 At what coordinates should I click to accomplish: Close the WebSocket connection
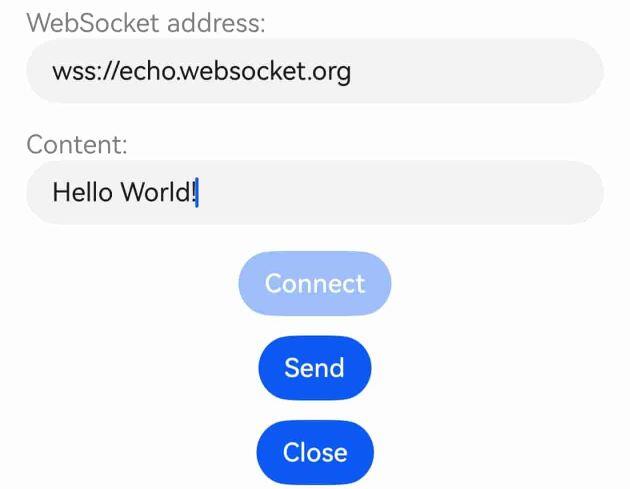tap(315, 452)
